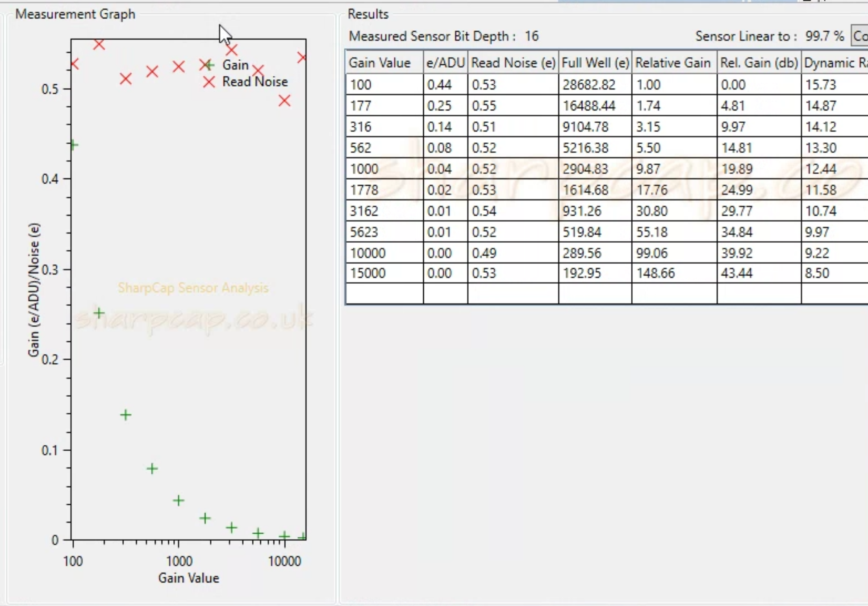Image resolution: width=868 pixels, height=606 pixels.
Task: Click the green gain point at 0.44
Action: coord(74,145)
